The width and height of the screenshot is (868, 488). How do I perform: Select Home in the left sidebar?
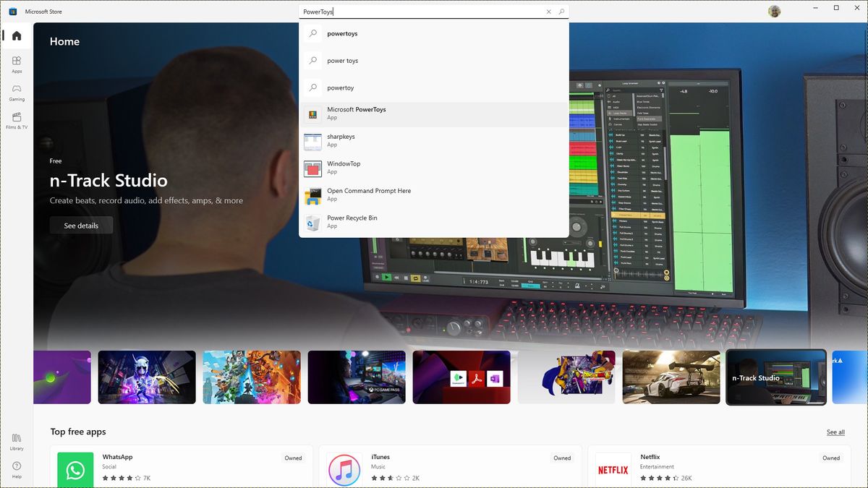[x=15, y=34]
